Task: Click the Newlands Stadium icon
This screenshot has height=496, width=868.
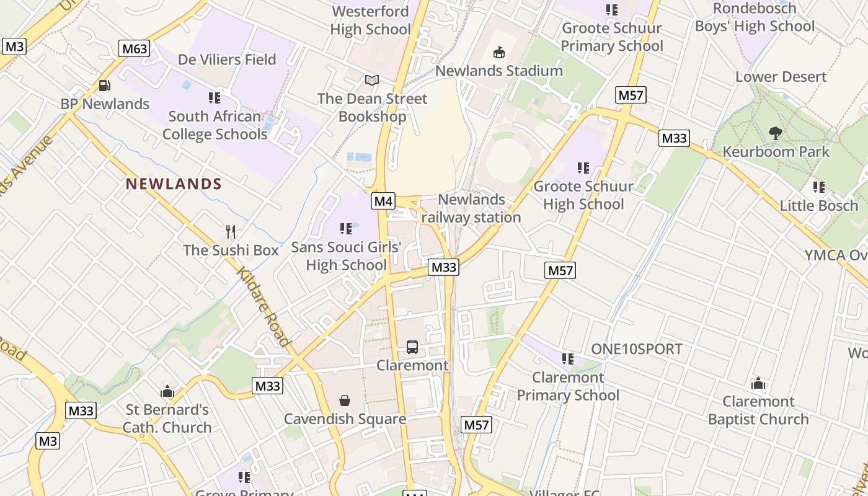Action: [498, 52]
